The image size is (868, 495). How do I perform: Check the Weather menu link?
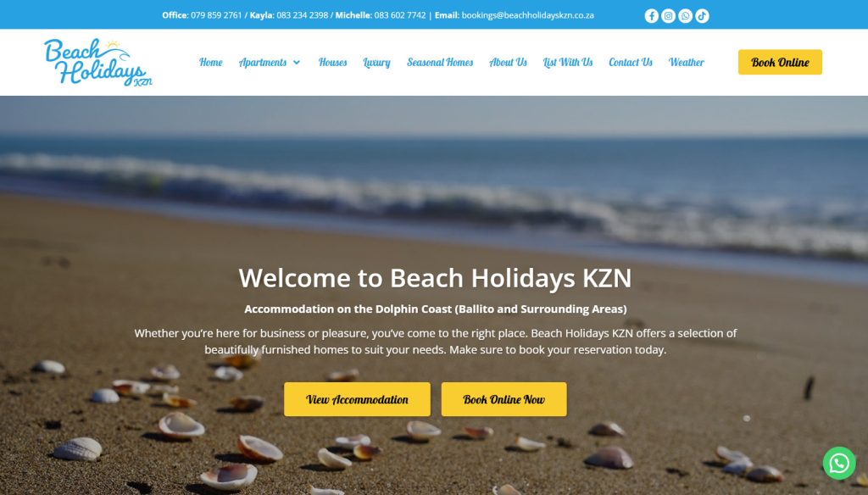pos(687,63)
